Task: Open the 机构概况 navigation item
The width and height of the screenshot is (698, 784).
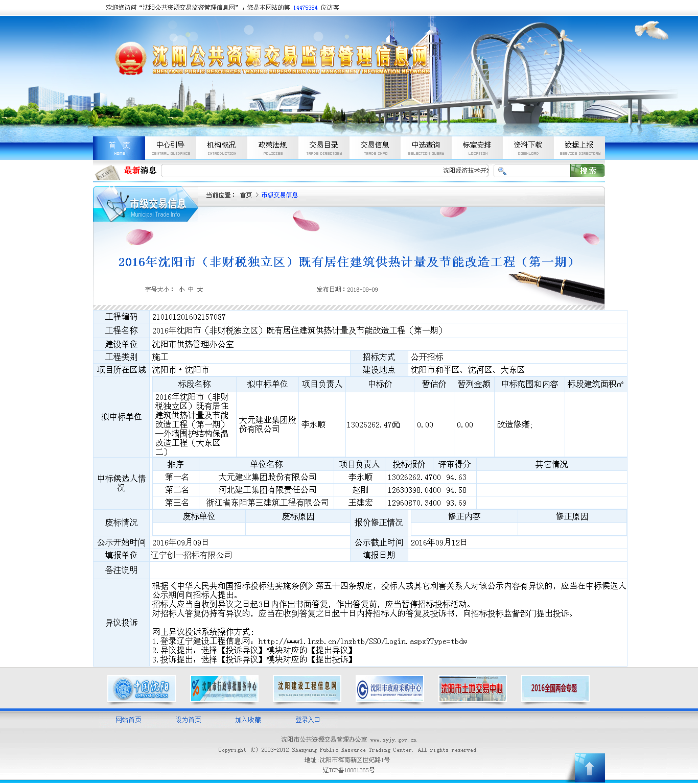Action: (222, 148)
